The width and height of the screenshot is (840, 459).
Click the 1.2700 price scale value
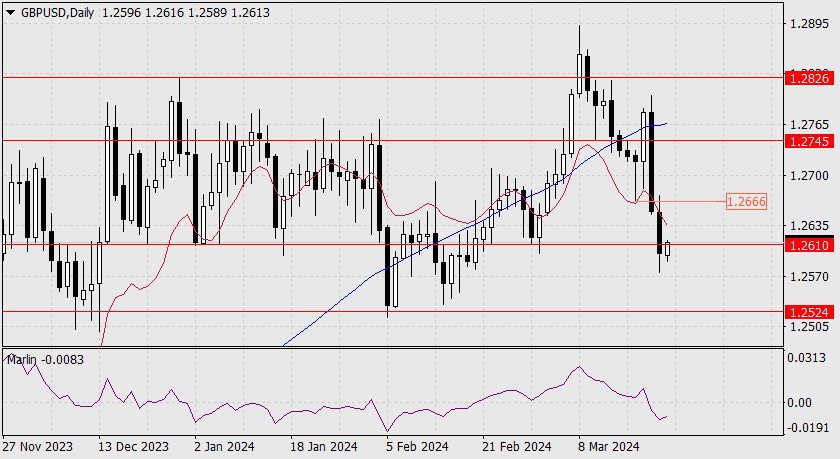tap(809, 176)
